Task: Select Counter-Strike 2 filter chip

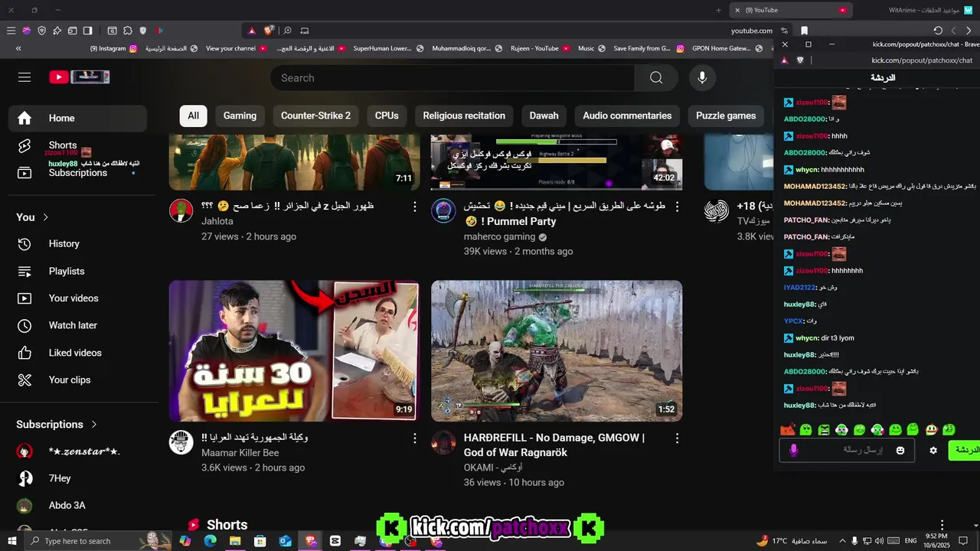Action: [315, 116]
